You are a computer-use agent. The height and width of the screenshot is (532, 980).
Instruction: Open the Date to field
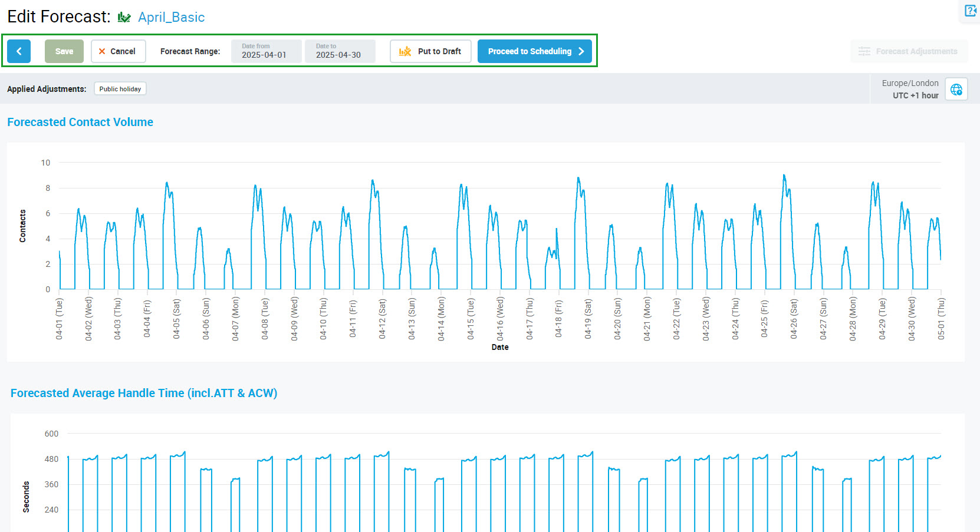[340, 51]
